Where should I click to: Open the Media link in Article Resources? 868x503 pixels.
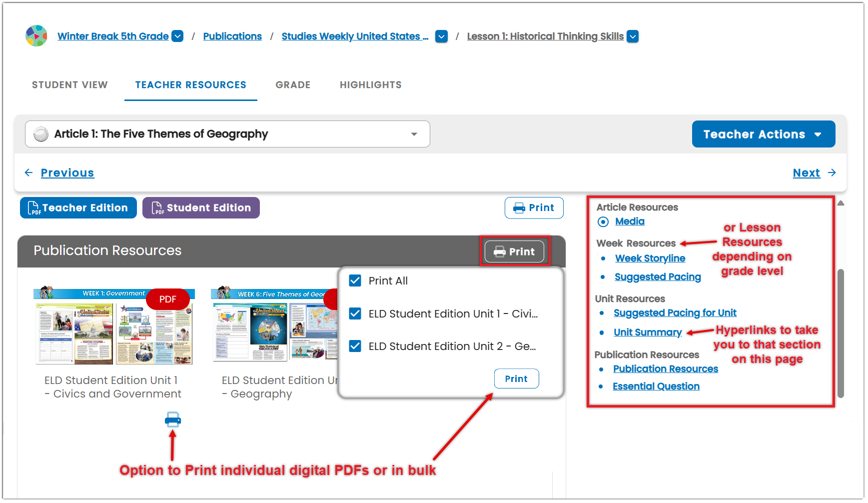630,221
